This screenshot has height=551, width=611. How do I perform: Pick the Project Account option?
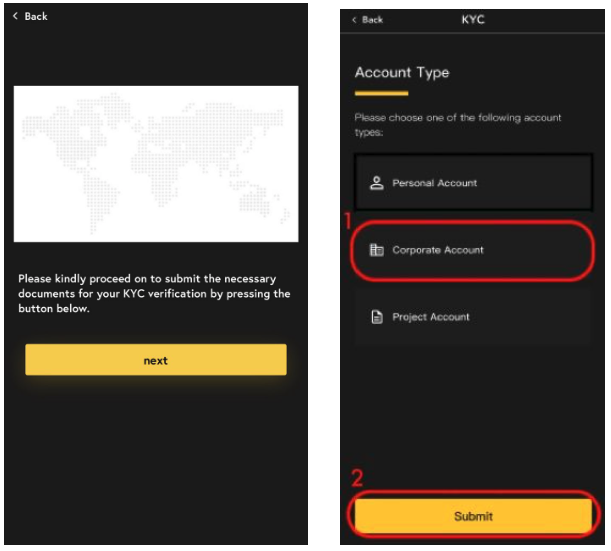pos(473,317)
